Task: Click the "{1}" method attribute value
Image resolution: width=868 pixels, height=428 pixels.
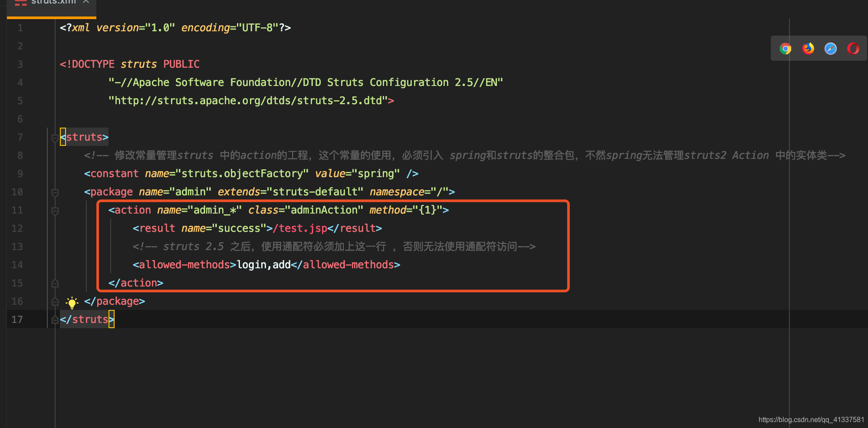Action: 427,210
